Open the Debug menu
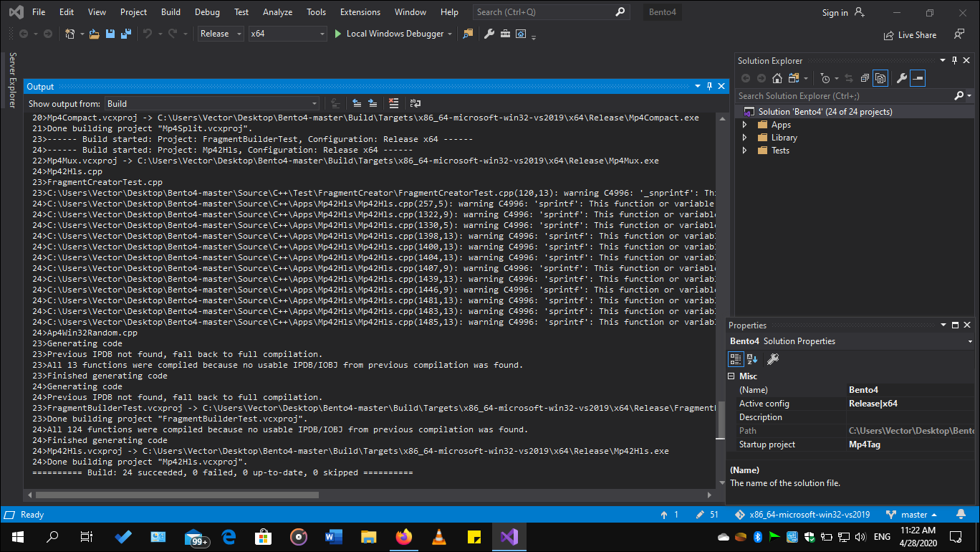The height and width of the screenshot is (552, 980). click(207, 12)
